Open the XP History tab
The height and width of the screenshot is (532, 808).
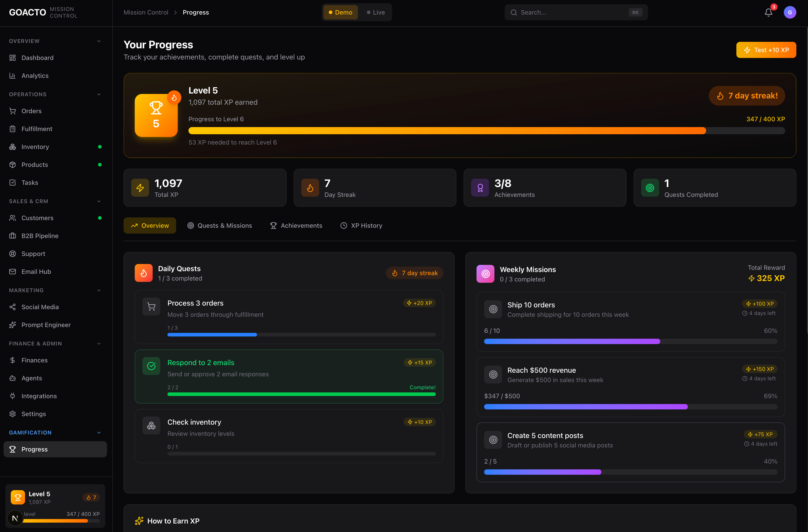(361, 226)
